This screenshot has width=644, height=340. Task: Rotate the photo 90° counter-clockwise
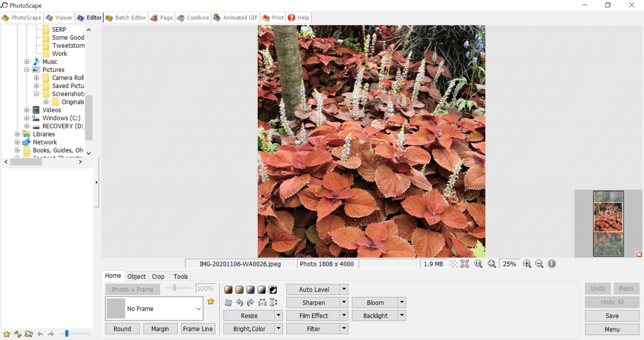239,303
